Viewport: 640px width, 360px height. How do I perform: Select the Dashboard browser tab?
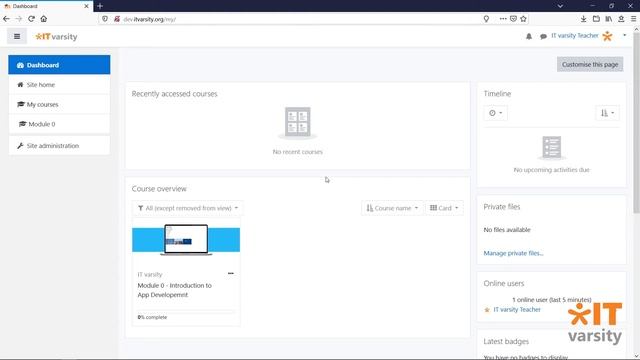[46, 6]
